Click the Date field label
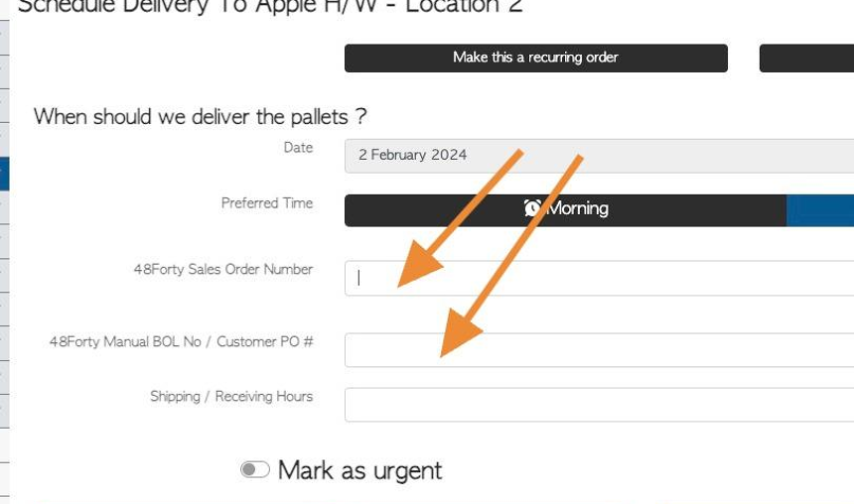This screenshot has height=504, width=854. point(298,148)
